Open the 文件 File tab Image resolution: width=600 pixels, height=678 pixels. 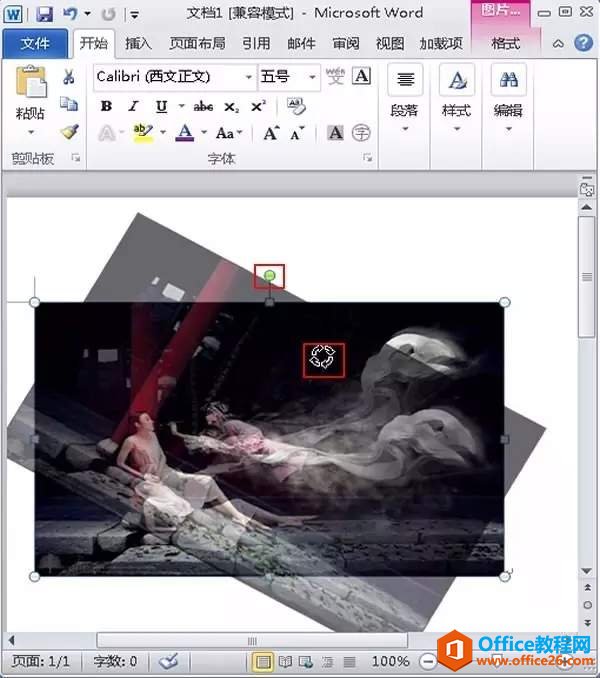35,43
